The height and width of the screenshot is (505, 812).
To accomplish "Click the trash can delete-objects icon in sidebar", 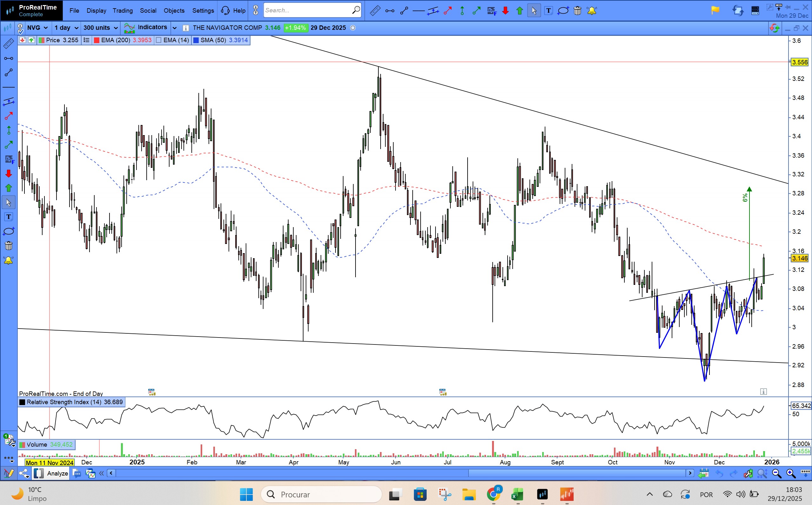I will click(9, 246).
